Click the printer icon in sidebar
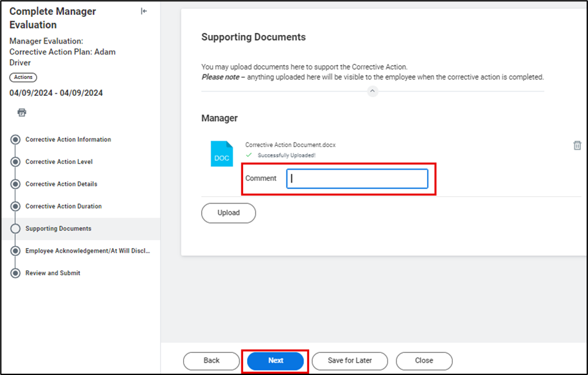 click(x=22, y=113)
